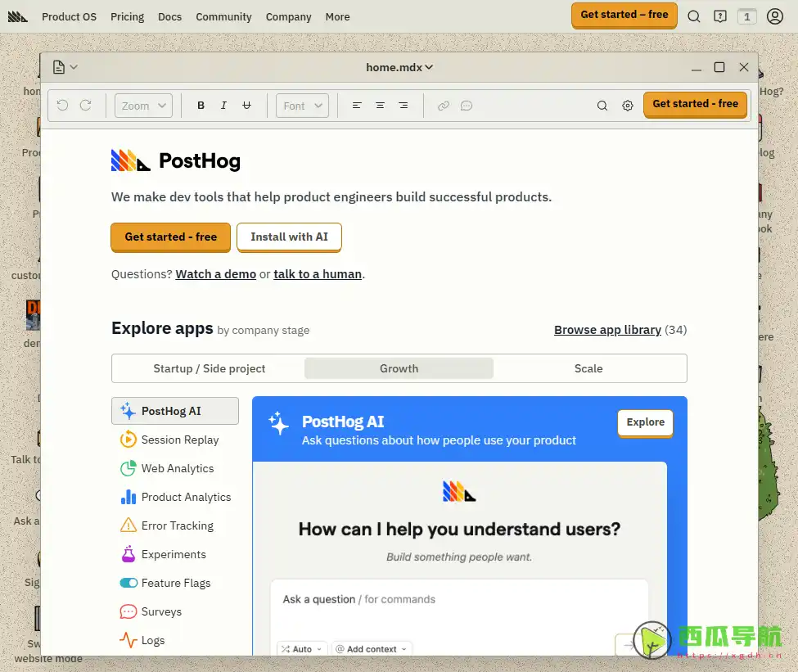Click the search icon in editor toolbar
This screenshot has width=798, height=672.
tap(602, 106)
